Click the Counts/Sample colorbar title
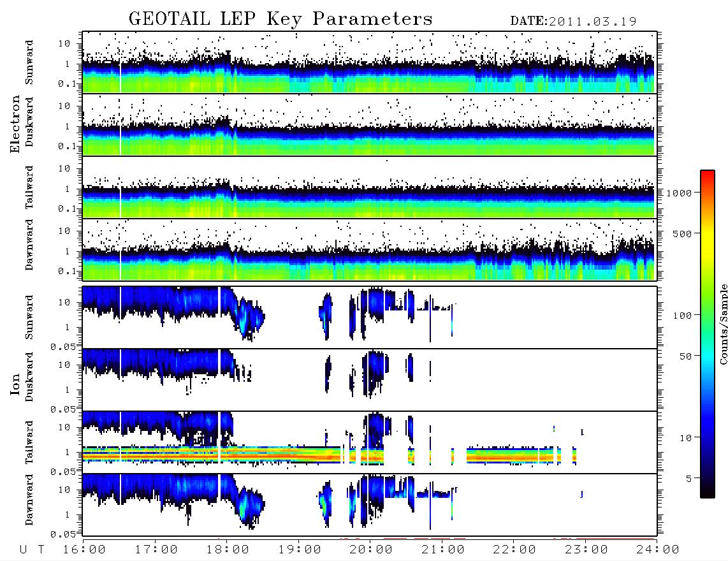 click(723, 324)
